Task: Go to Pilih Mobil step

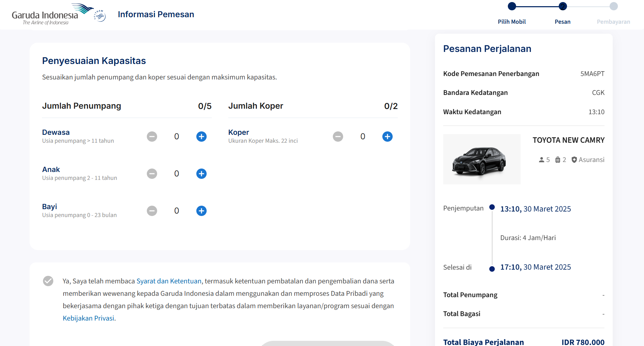Action: pyautogui.click(x=512, y=22)
